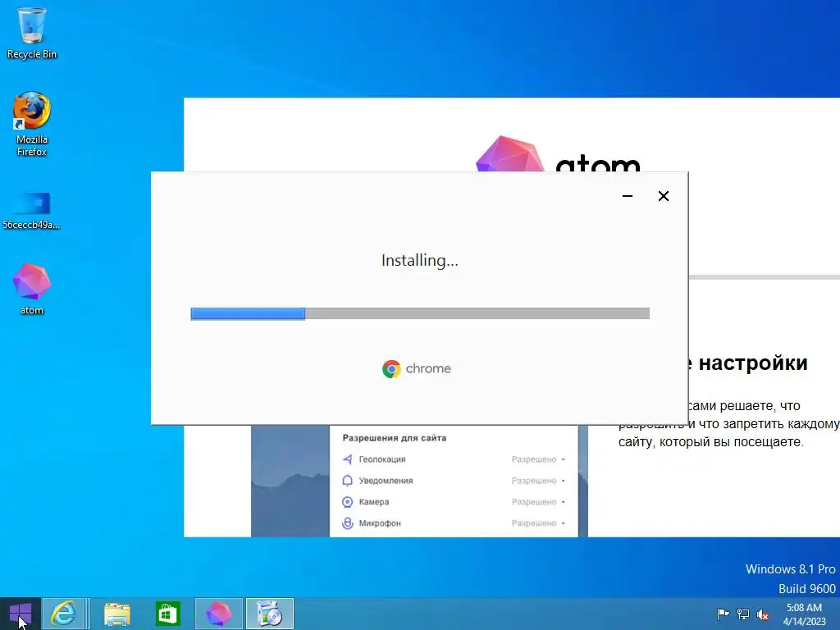The height and width of the screenshot is (630, 840).
Task: Open the Windows Store taskbar icon
Action: [x=167, y=614]
